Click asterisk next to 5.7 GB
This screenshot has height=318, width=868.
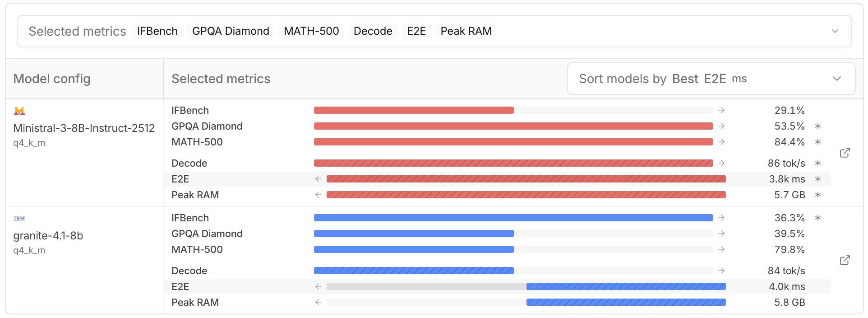(x=817, y=195)
